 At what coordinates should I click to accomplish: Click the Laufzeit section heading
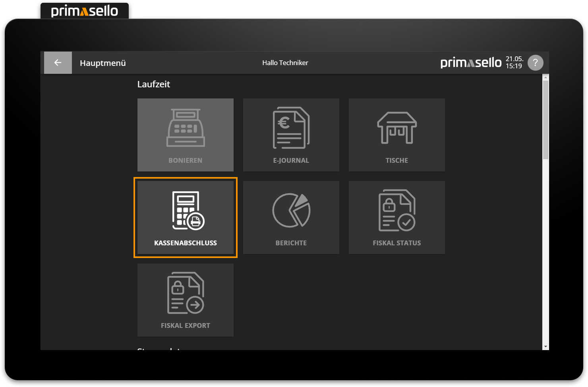click(x=154, y=84)
